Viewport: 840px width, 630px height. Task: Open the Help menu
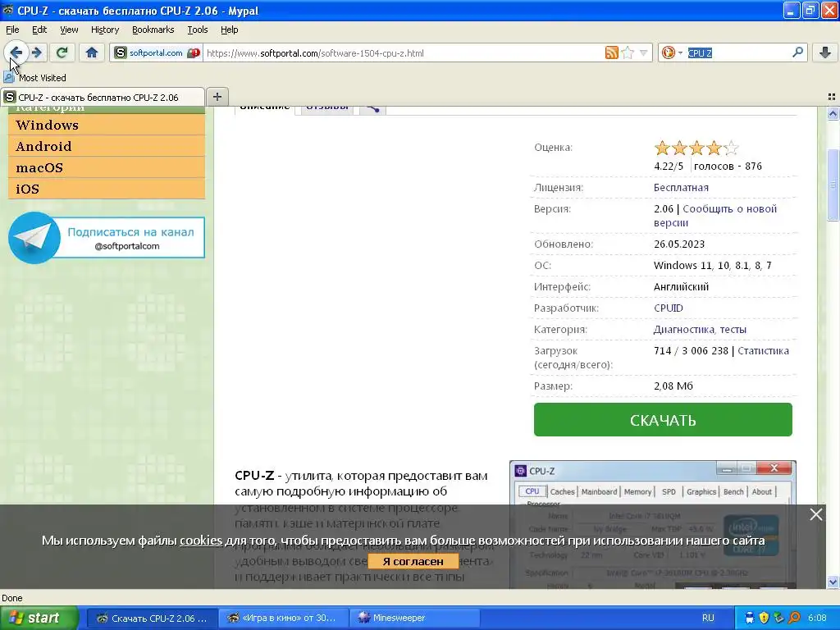[x=230, y=30]
